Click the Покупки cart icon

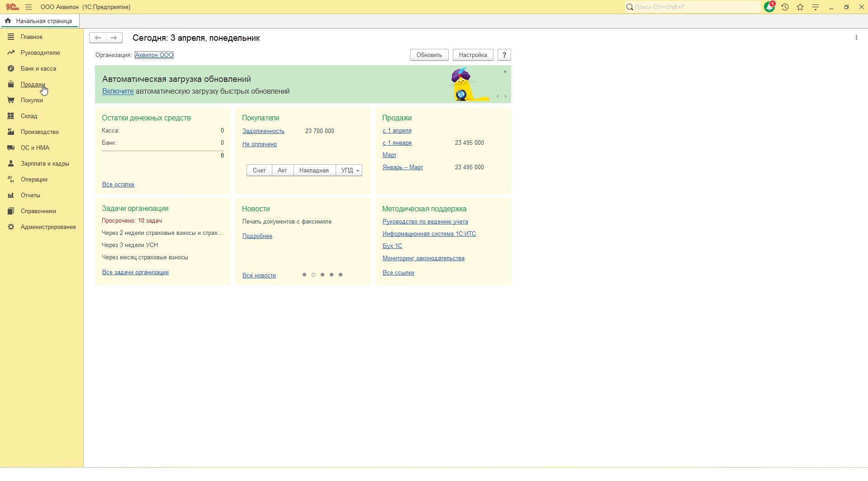coord(11,100)
